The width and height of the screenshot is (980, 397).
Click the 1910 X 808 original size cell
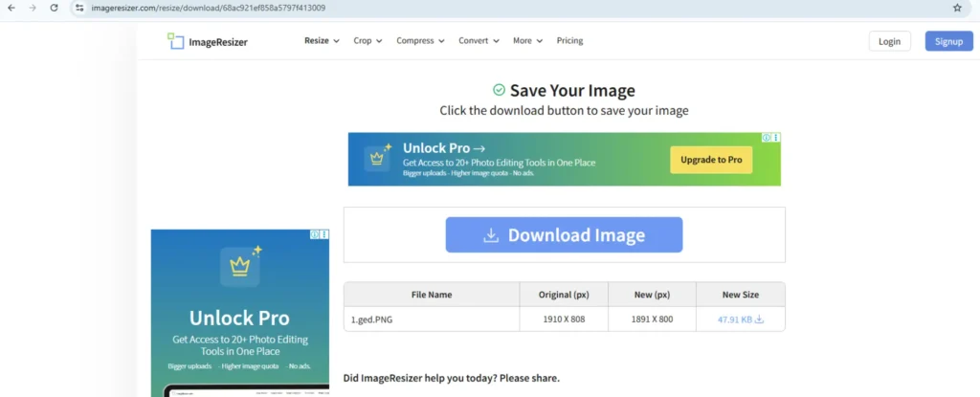click(x=564, y=320)
